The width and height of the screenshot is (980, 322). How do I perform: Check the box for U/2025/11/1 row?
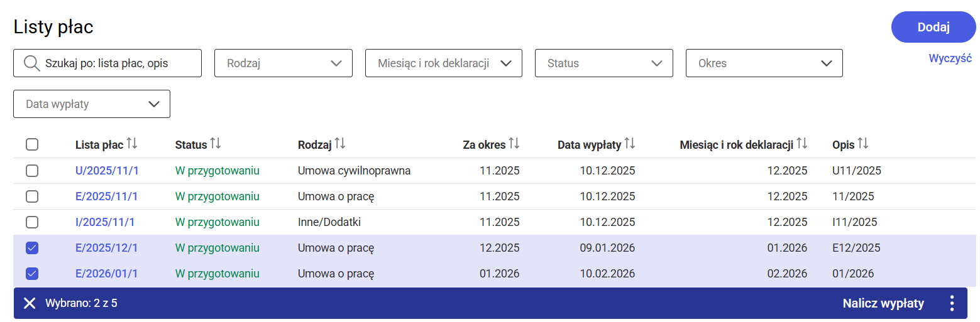(32, 171)
